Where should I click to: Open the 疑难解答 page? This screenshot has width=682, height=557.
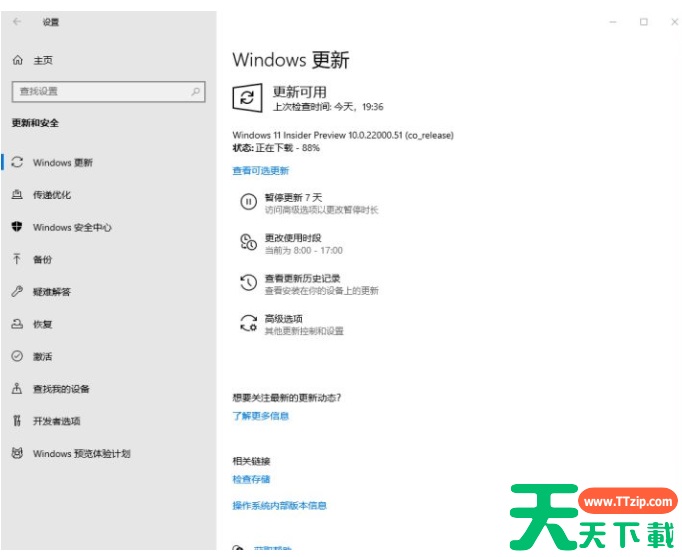click(x=52, y=292)
